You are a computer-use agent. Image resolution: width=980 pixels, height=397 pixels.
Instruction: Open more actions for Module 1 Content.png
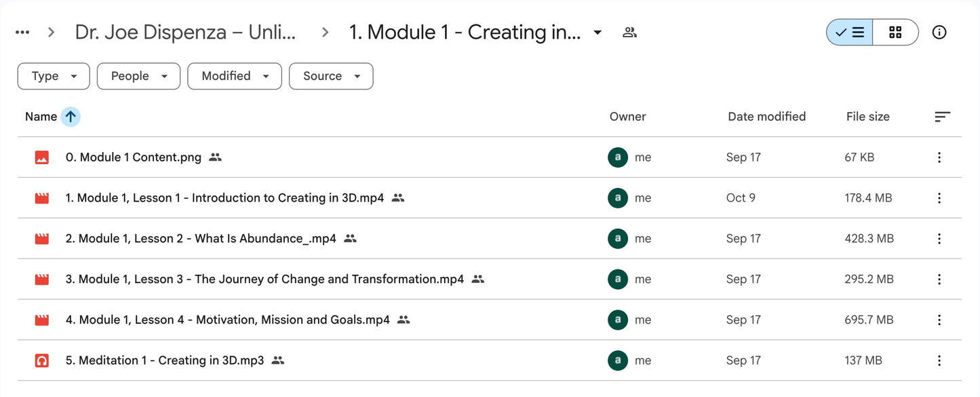tap(939, 157)
